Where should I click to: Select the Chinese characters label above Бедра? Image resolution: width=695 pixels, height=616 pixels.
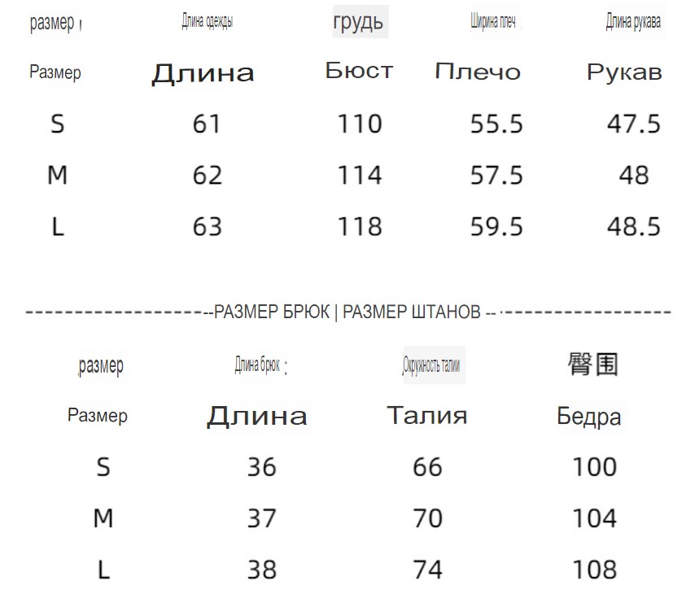coord(593,365)
